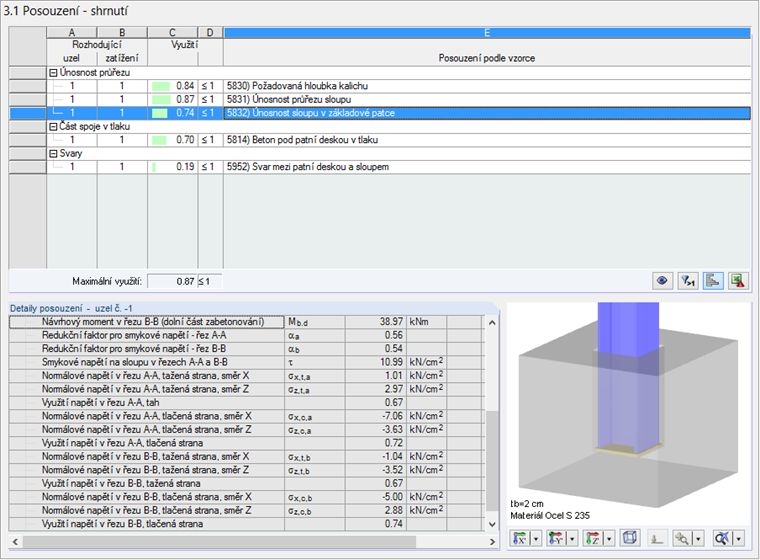Collapse the Část spoje v tlaku group

point(53,127)
